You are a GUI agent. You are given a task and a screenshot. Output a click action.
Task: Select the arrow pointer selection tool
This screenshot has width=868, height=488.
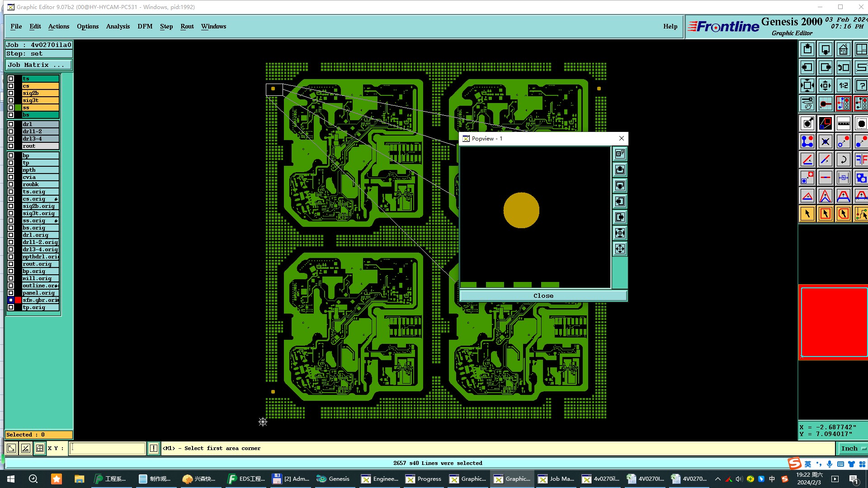point(807,214)
